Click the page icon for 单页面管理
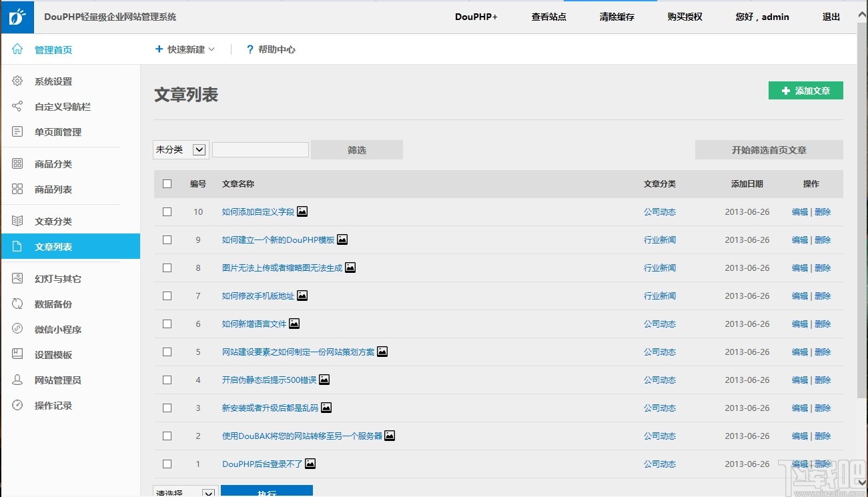 pyautogui.click(x=17, y=132)
